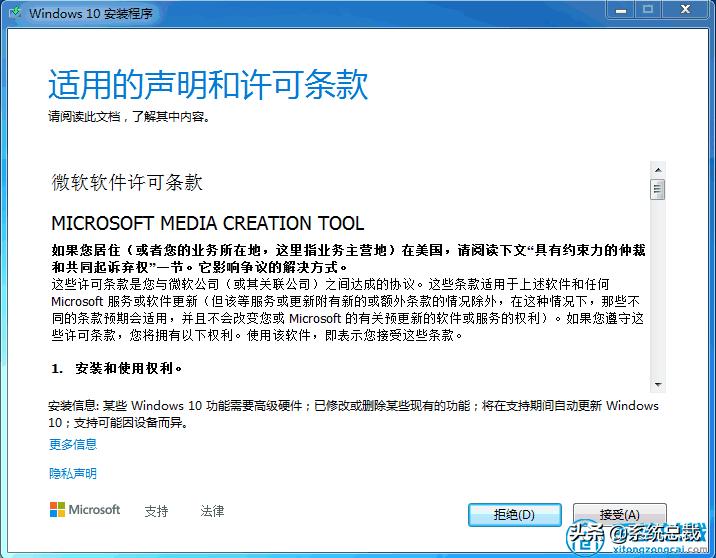Open the 隐私声明 privacy statement link
The width and height of the screenshot is (716, 558).
pos(73,474)
